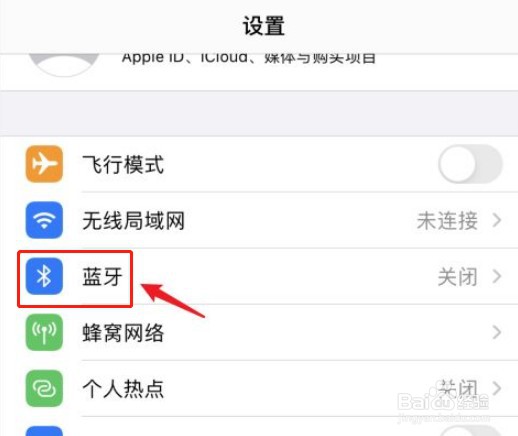Click the 关闭 status beside Bluetooth
Viewport: 518px width, 436px height.
coord(457,277)
